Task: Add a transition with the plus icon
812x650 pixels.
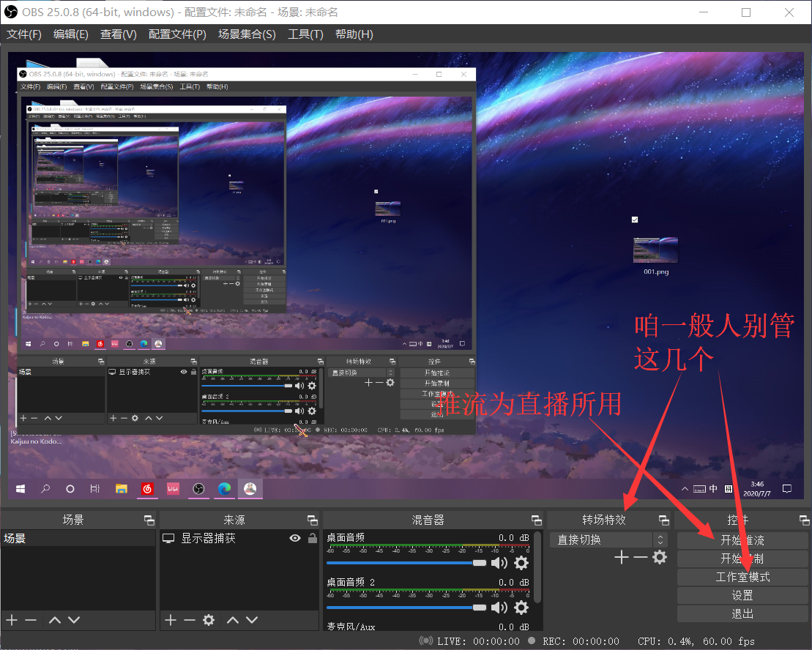Action: pyautogui.click(x=622, y=557)
